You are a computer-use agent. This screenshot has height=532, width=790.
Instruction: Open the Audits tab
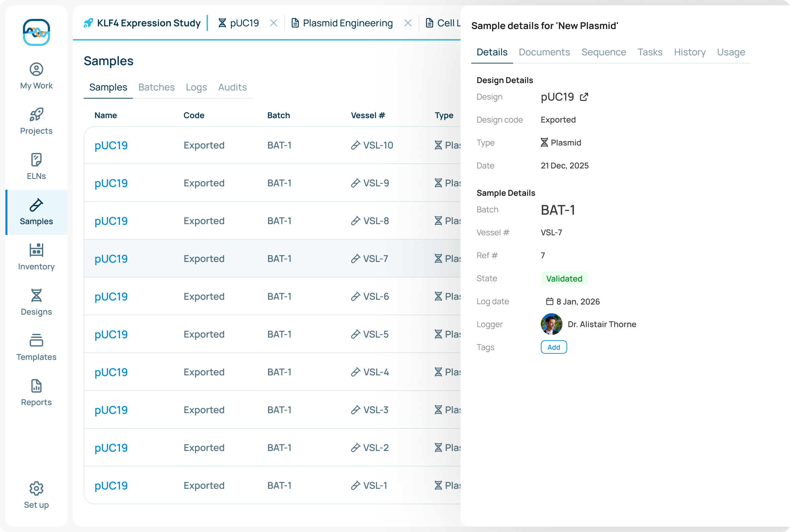(x=233, y=87)
